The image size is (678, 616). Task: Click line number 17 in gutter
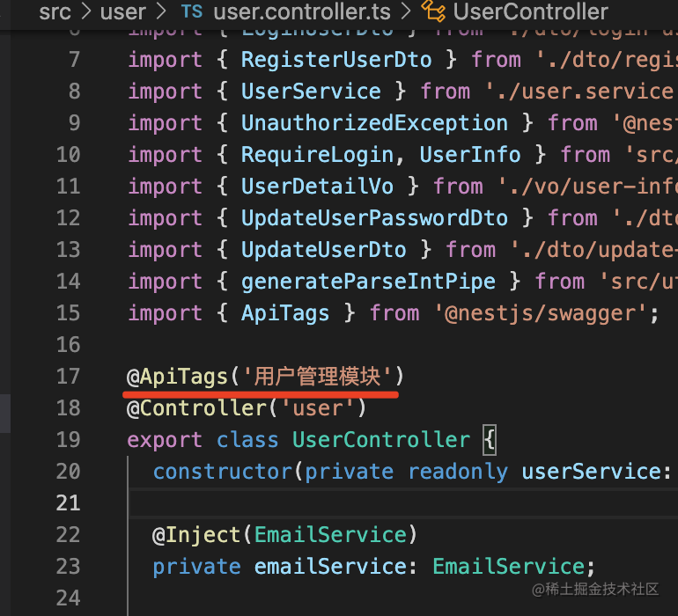69,377
